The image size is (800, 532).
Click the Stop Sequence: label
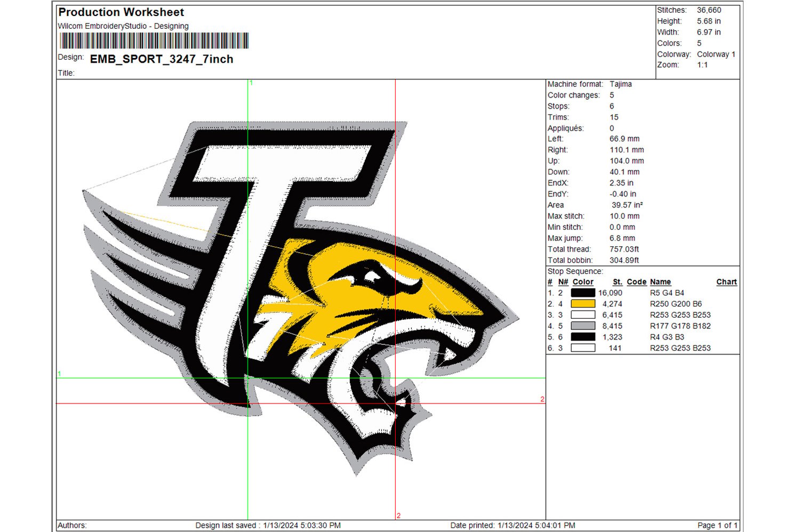click(x=575, y=271)
